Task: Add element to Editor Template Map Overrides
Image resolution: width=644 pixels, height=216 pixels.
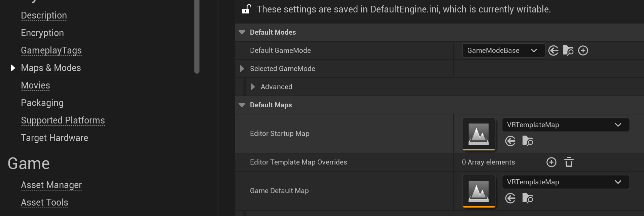Action: 551,162
